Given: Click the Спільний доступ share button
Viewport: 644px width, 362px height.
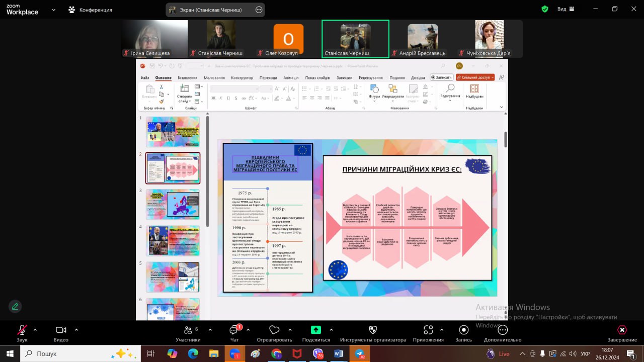Looking at the screenshot, I should pos(475,77).
